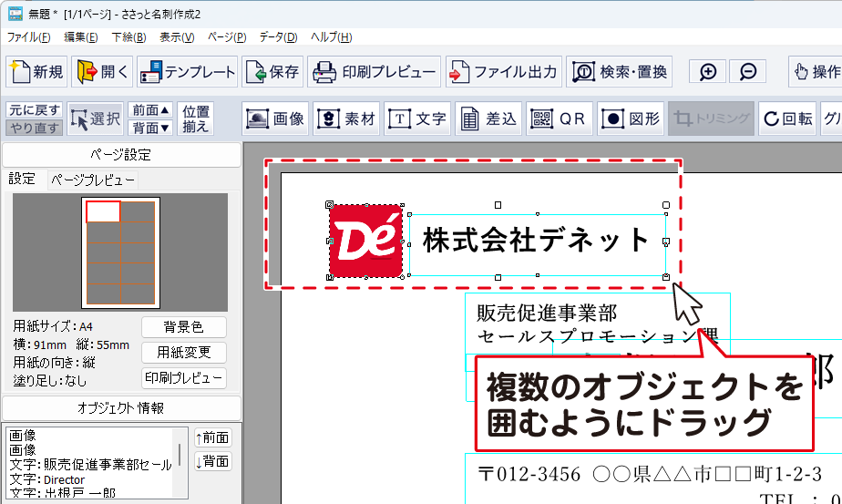Click やり直す (Redo)
The width and height of the screenshot is (842, 504).
[35, 128]
